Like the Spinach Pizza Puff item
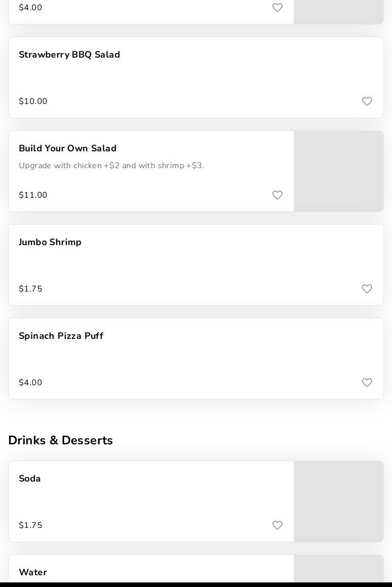The width and height of the screenshot is (392, 587). pos(367,383)
